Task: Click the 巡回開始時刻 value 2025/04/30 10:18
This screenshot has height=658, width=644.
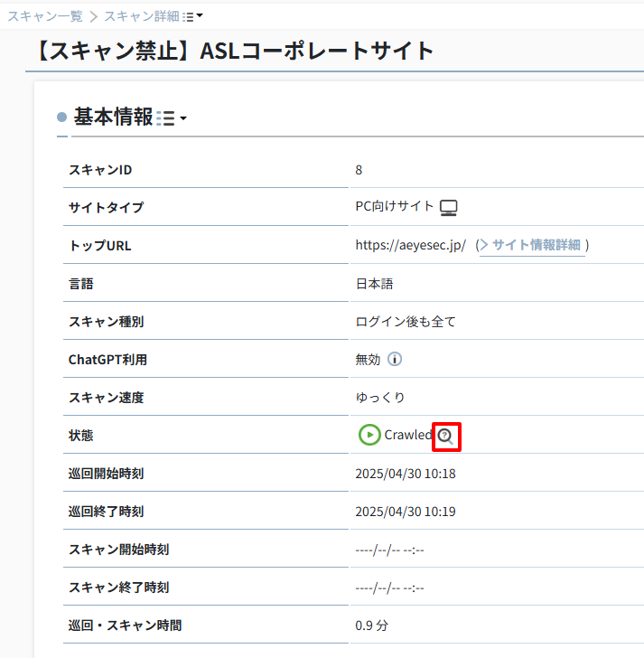Action: pyautogui.click(x=406, y=474)
